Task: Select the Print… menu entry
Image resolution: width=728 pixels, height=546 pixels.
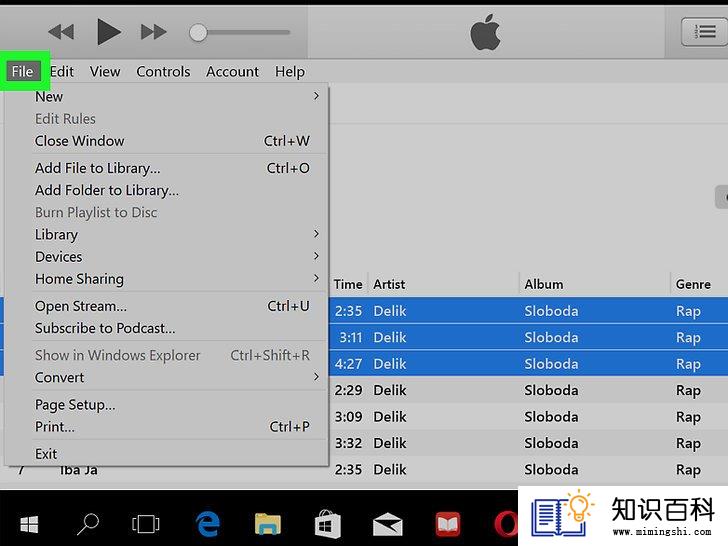Action: (x=177, y=427)
